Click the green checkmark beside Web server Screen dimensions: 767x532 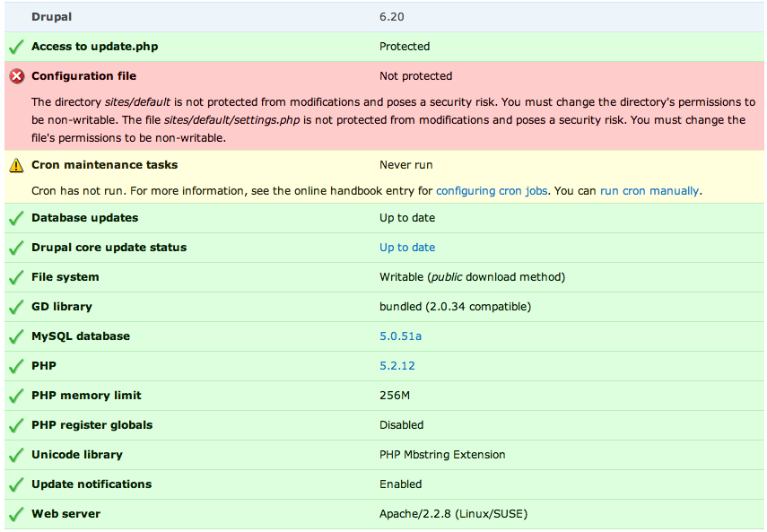(16, 514)
